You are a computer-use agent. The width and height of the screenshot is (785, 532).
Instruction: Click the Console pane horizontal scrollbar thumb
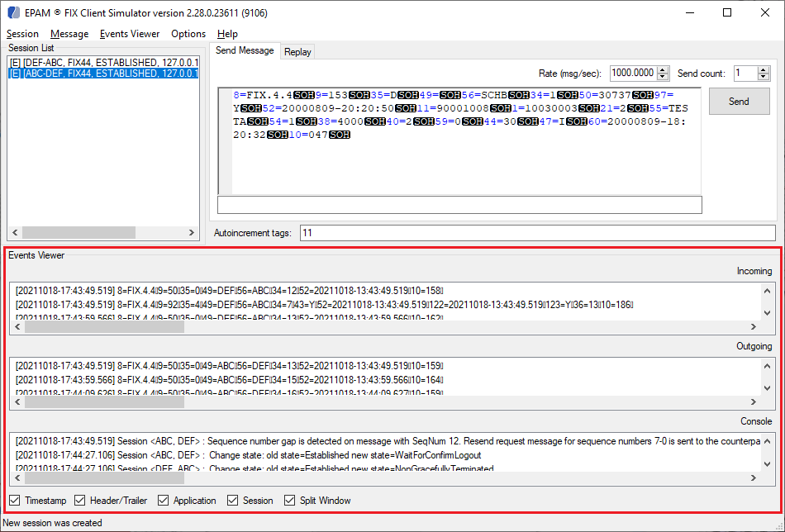[x=105, y=478]
